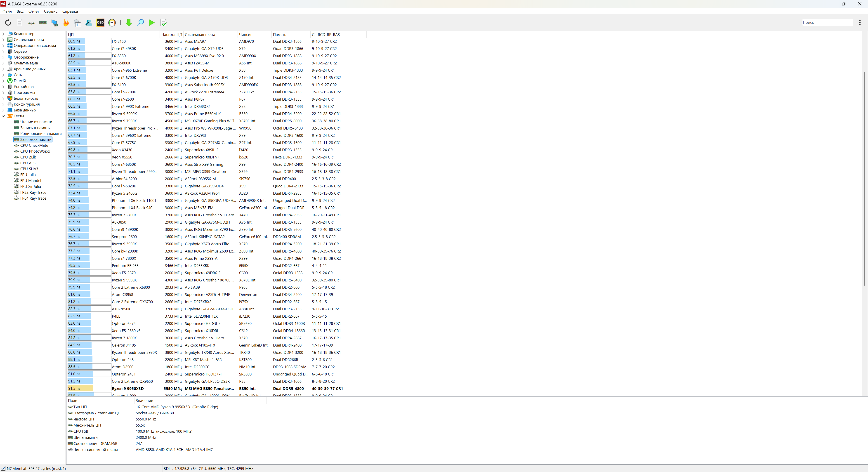Expand the Компьютер tree node
Image resolution: width=868 pixels, height=472 pixels.
pyautogui.click(x=3, y=34)
